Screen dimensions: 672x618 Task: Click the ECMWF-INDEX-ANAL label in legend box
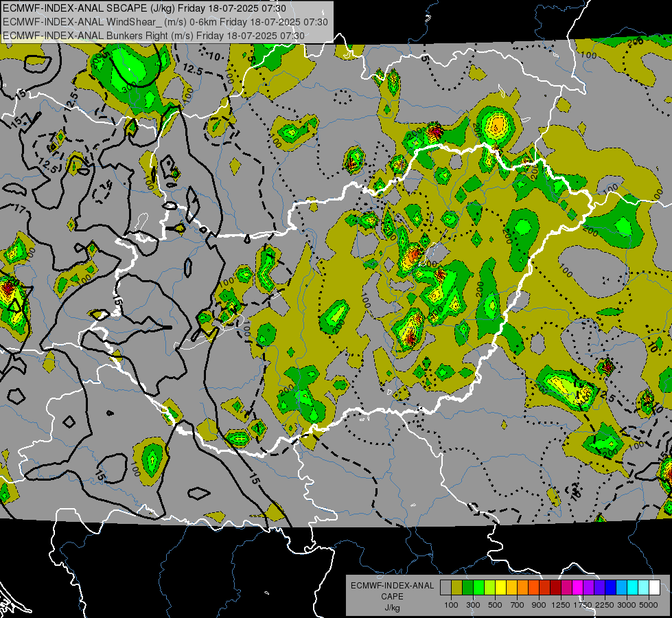(392, 586)
